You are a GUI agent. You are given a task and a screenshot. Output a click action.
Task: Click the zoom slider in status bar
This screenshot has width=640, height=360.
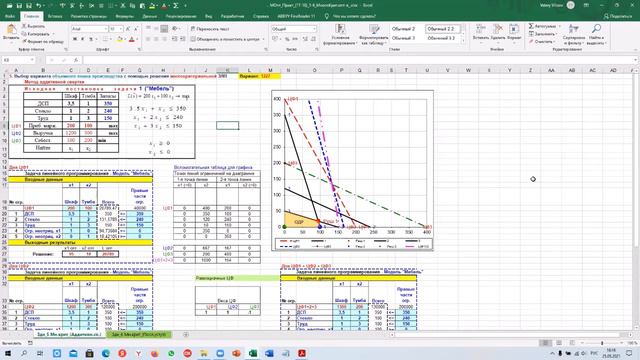click(602, 343)
